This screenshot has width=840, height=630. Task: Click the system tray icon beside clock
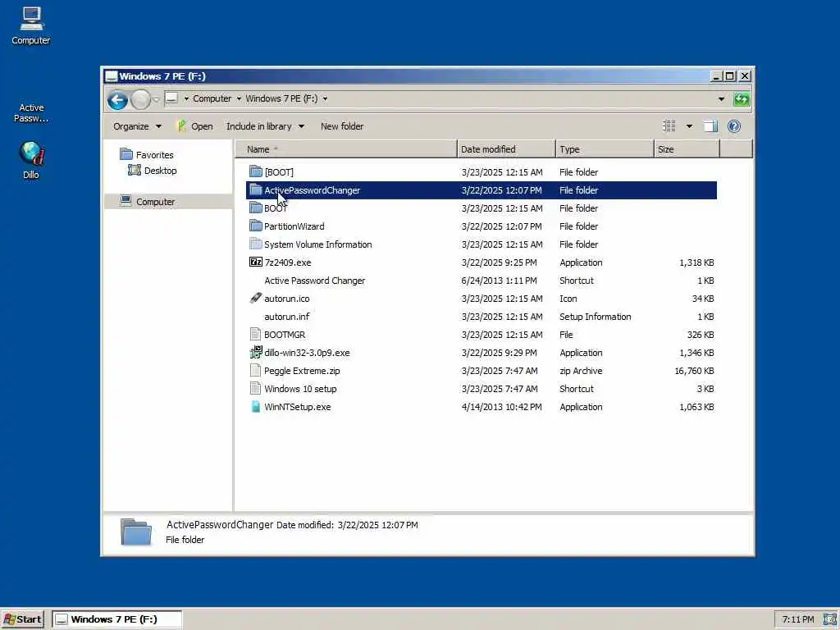[830, 619]
